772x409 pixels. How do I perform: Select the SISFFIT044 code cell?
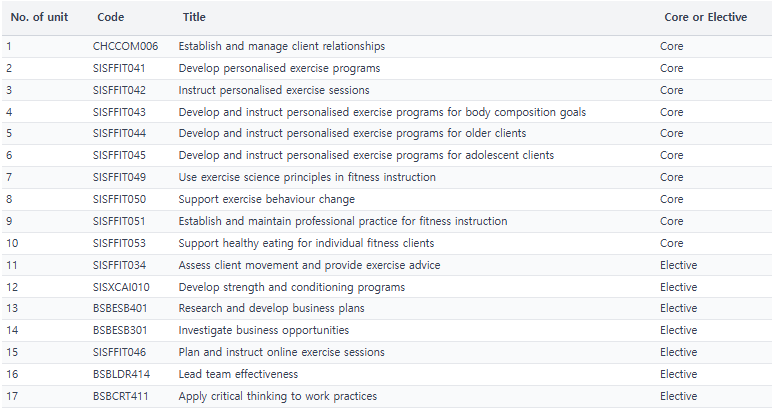point(119,133)
